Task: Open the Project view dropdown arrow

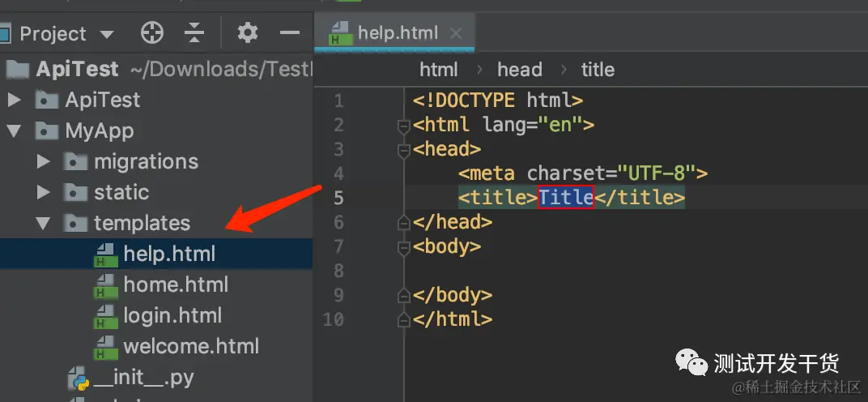Action: click(x=107, y=34)
